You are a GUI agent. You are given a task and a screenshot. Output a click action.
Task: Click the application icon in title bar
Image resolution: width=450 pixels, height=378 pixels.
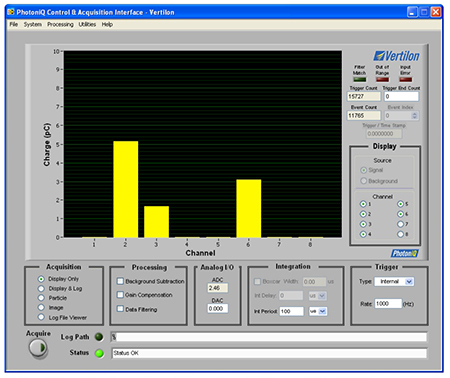11,12
